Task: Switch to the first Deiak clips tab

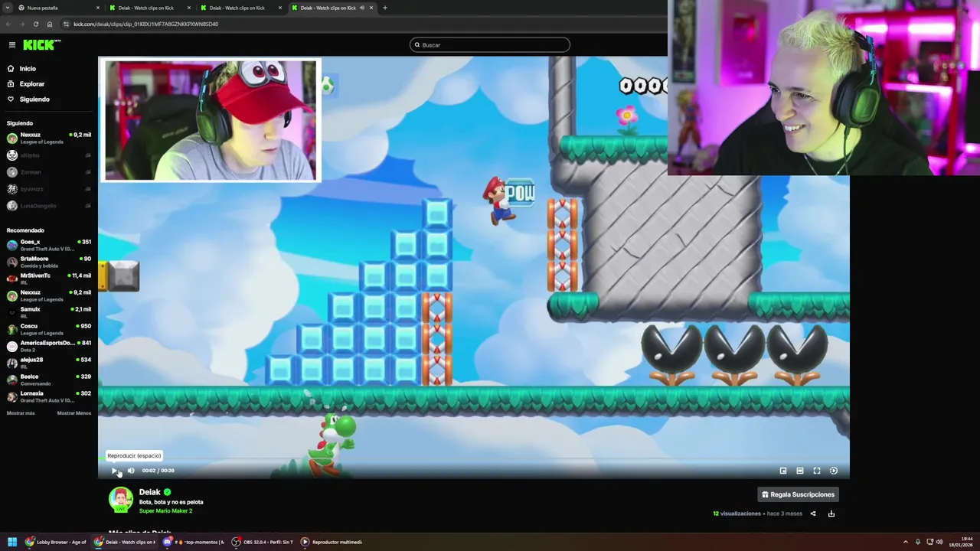Action: pyautogui.click(x=149, y=8)
